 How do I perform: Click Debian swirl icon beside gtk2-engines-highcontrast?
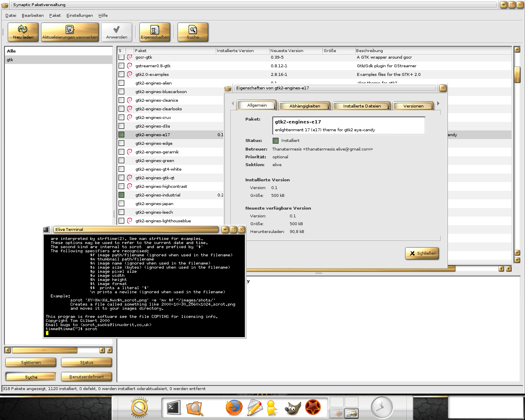point(130,186)
